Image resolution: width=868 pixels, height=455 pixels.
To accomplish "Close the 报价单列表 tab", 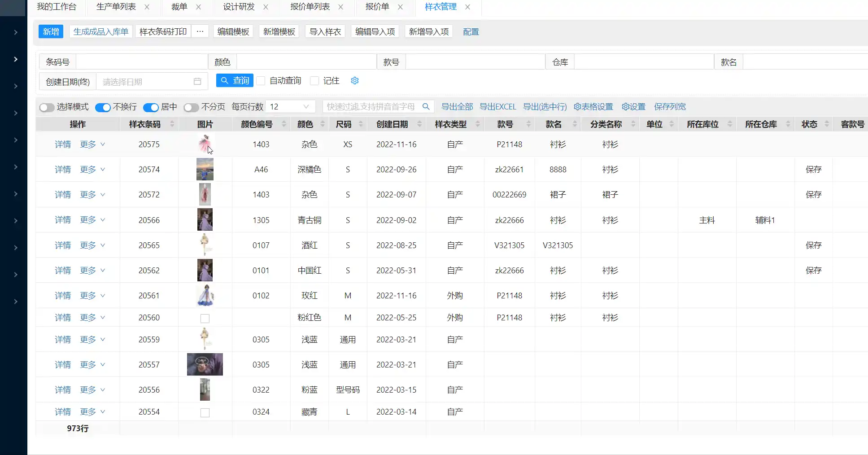I will click(x=340, y=7).
